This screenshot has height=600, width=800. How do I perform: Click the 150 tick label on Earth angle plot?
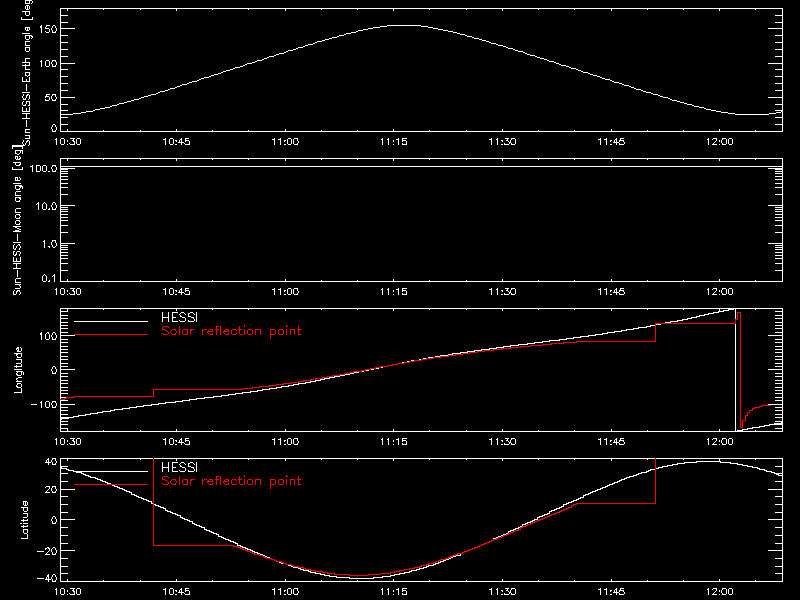pos(49,29)
